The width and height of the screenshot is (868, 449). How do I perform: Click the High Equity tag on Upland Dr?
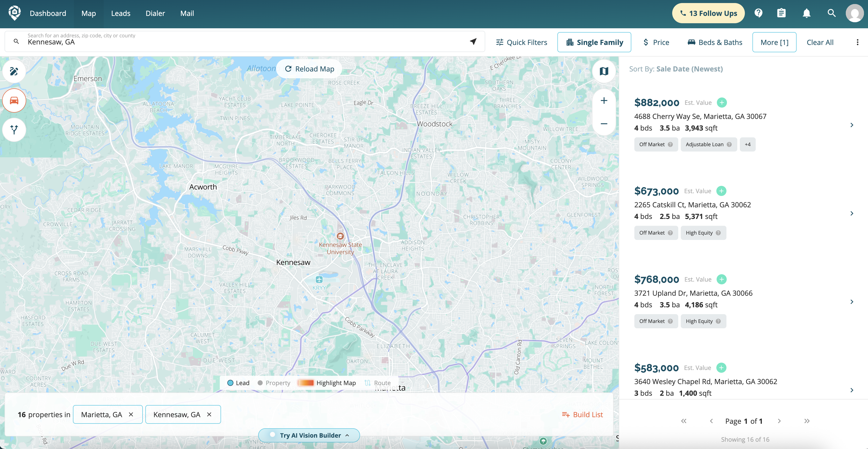coord(703,321)
